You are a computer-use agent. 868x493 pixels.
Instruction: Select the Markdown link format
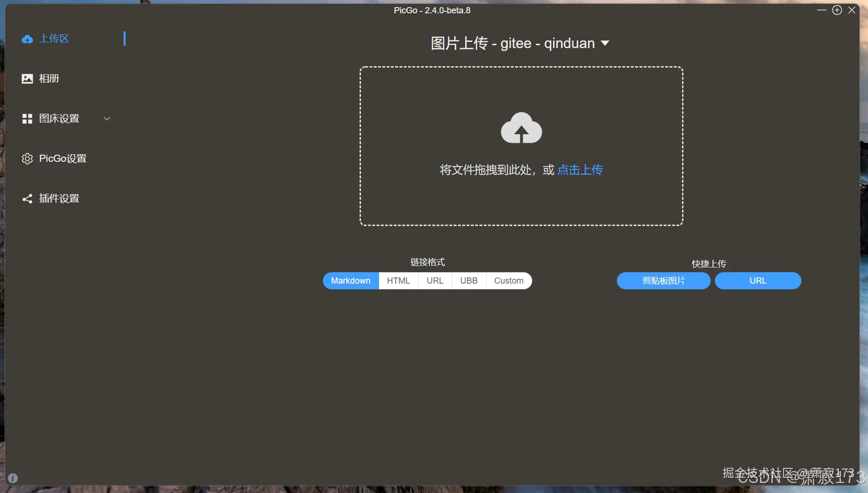351,280
